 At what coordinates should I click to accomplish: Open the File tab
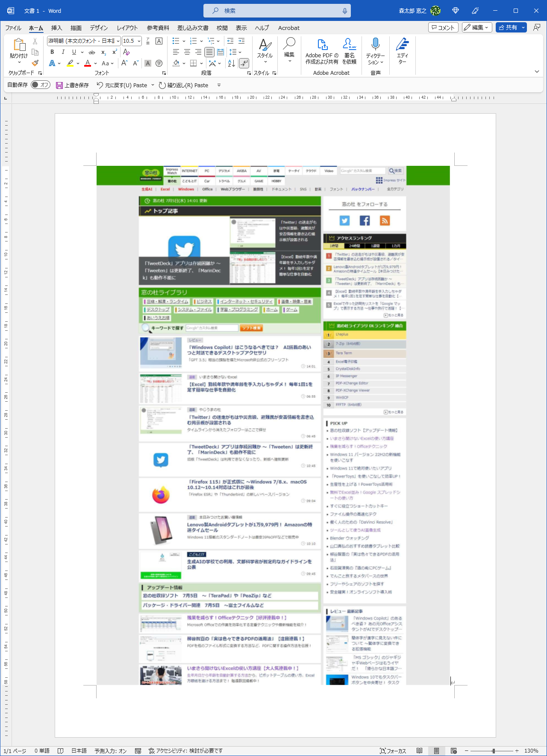click(13, 28)
